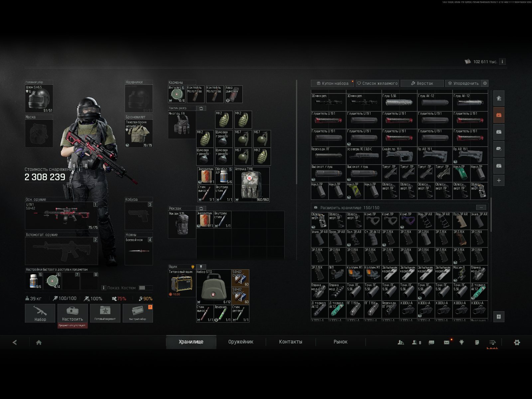Open the trophy achievements icon
This screenshot has height=399, width=532.
pos(462,342)
